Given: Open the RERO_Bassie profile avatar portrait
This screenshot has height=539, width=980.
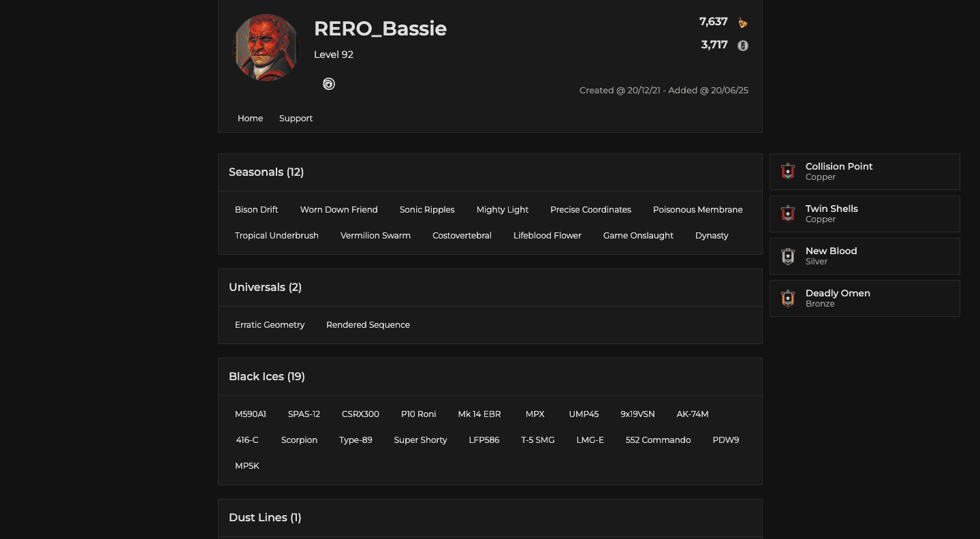Looking at the screenshot, I should (x=266, y=47).
